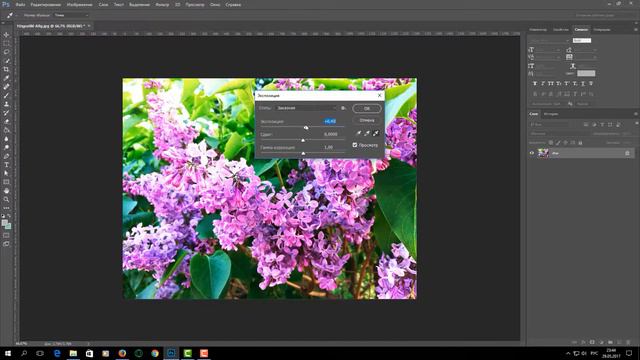Open the Окно menu
The width and height of the screenshot is (640, 360).
tap(215, 4)
